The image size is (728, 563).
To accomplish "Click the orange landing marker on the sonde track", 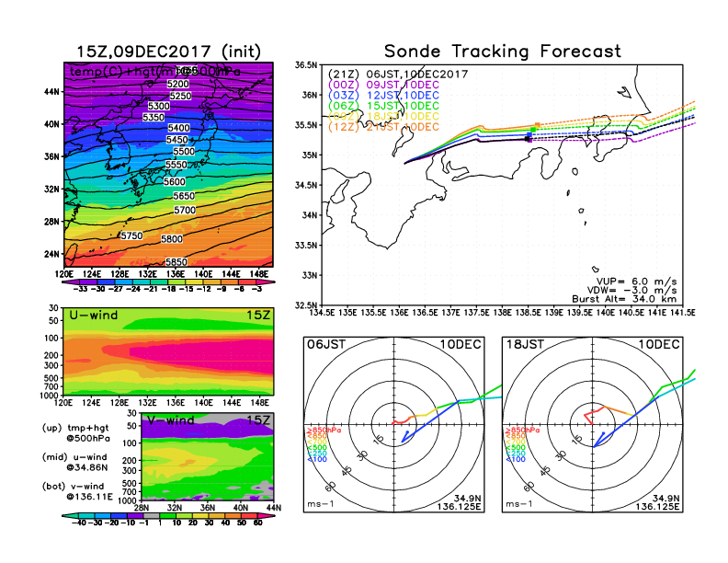I will coord(537,126).
